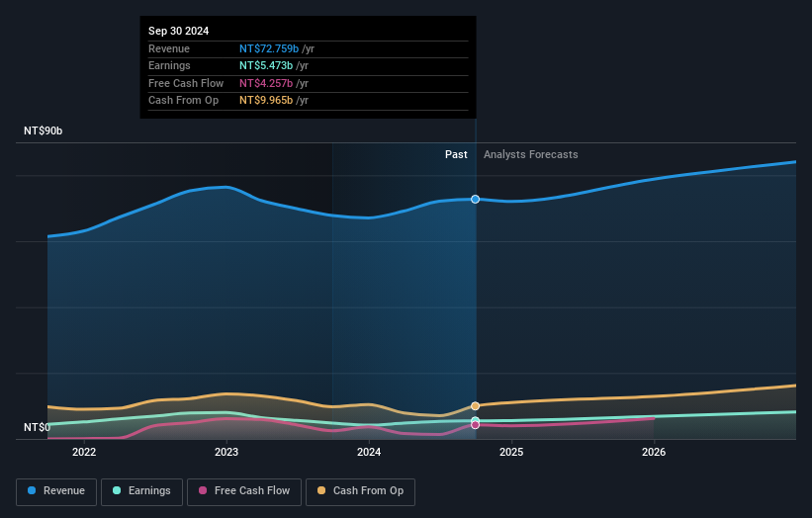The width and height of the screenshot is (812, 518).
Task: Click the 2023 x-axis label
Action: (x=226, y=452)
